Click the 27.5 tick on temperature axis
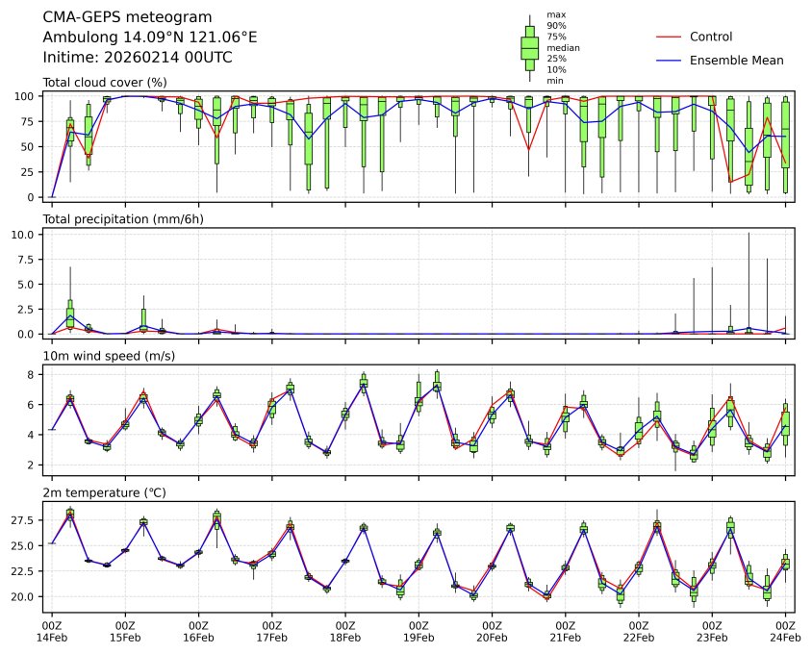The height and width of the screenshot is (654, 812). 24,520
